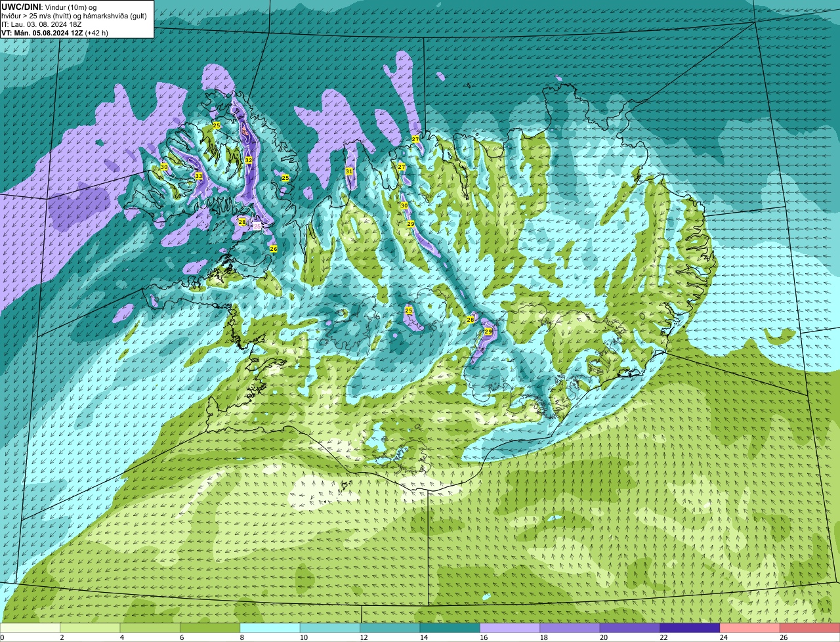Click the 22–24 m/s dark indigo legend swatch
840x642 pixels.
coord(690,628)
